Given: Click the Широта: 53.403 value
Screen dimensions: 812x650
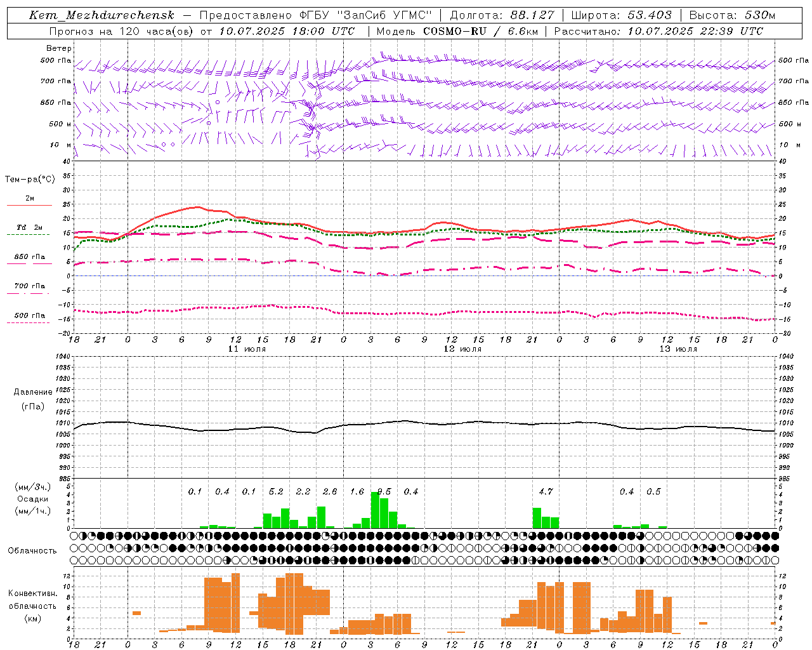Looking at the screenshot, I should 622,15.
